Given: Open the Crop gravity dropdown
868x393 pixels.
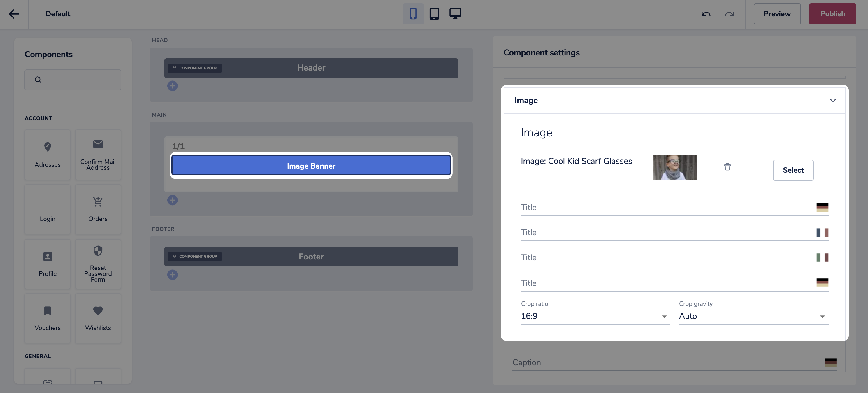Looking at the screenshot, I should tap(753, 316).
